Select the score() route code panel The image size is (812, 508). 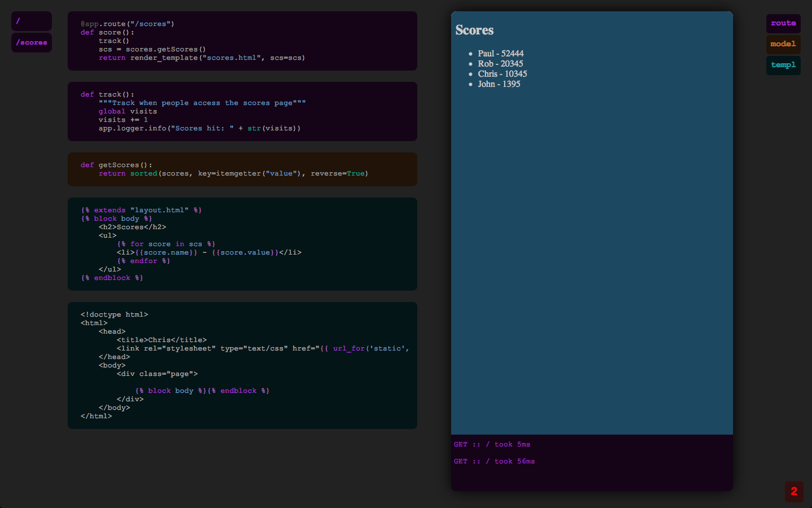coord(242,41)
